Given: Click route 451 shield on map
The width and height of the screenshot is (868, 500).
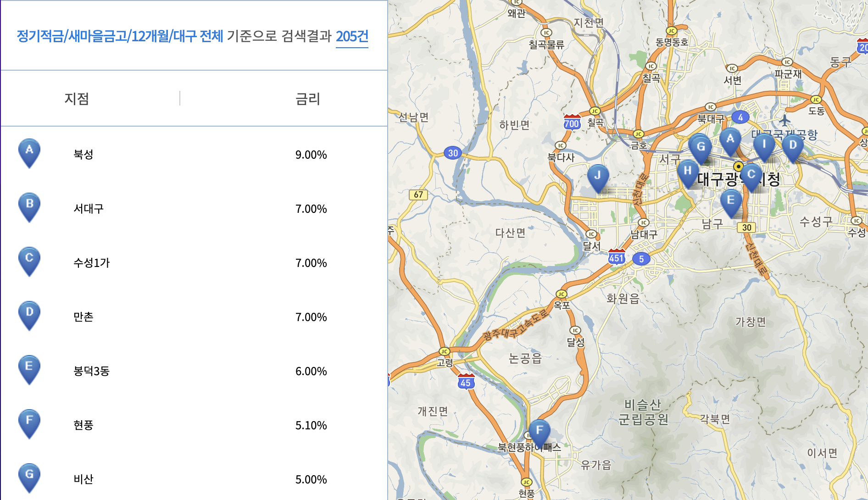Looking at the screenshot, I should coord(617,257).
